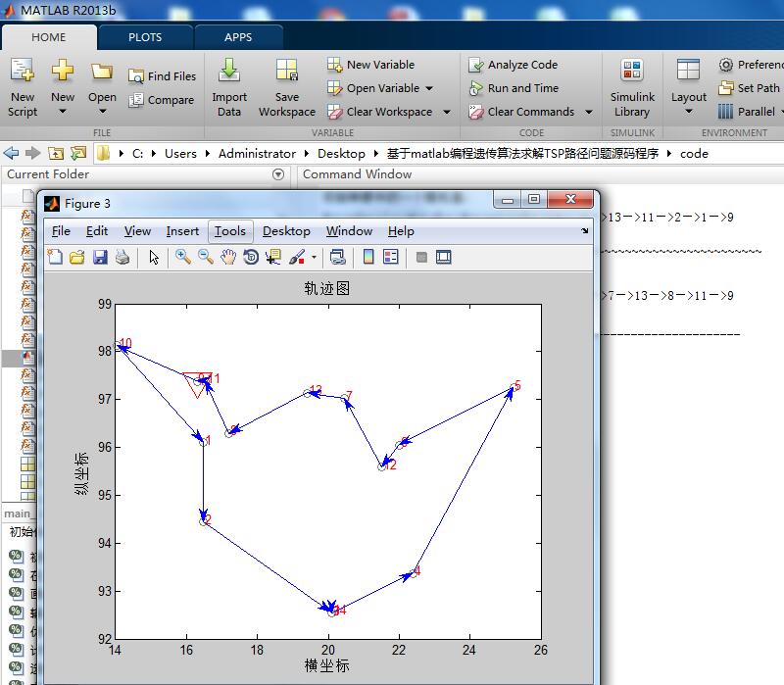The height and width of the screenshot is (685, 784).
Task: Click Run and Time
Action: [x=514, y=88]
